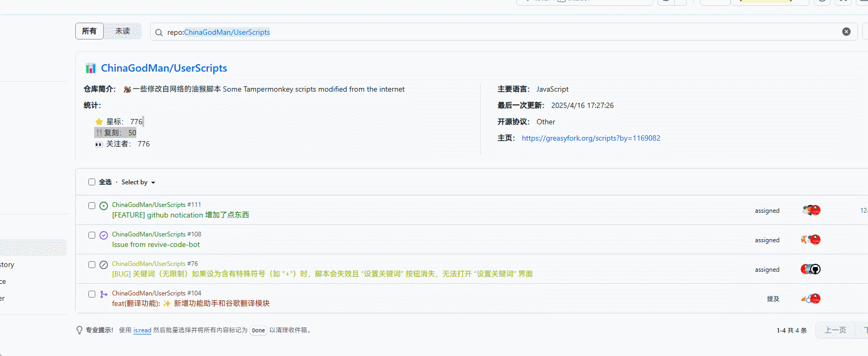Open the ChinaGodMan/UserScripts repository title link
This screenshot has height=356, width=868.
tap(164, 68)
